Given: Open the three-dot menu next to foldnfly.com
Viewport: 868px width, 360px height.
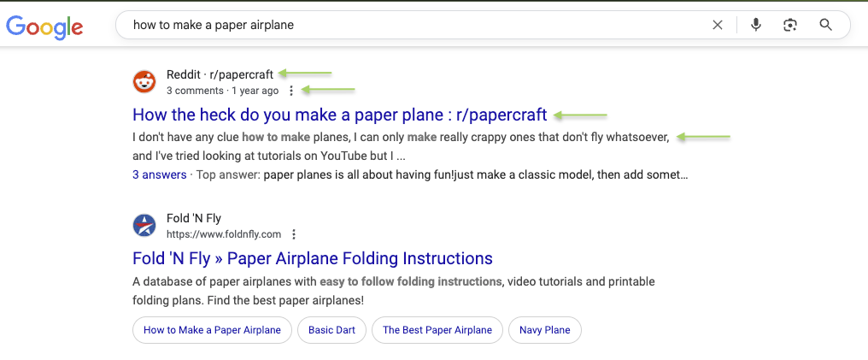Looking at the screenshot, I should click(294, 234).
